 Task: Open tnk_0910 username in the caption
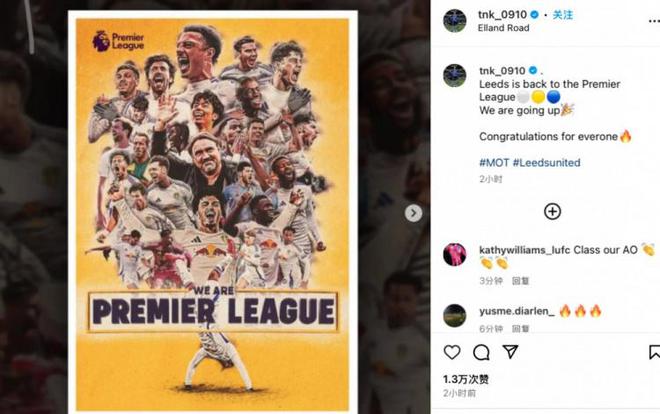502,71
